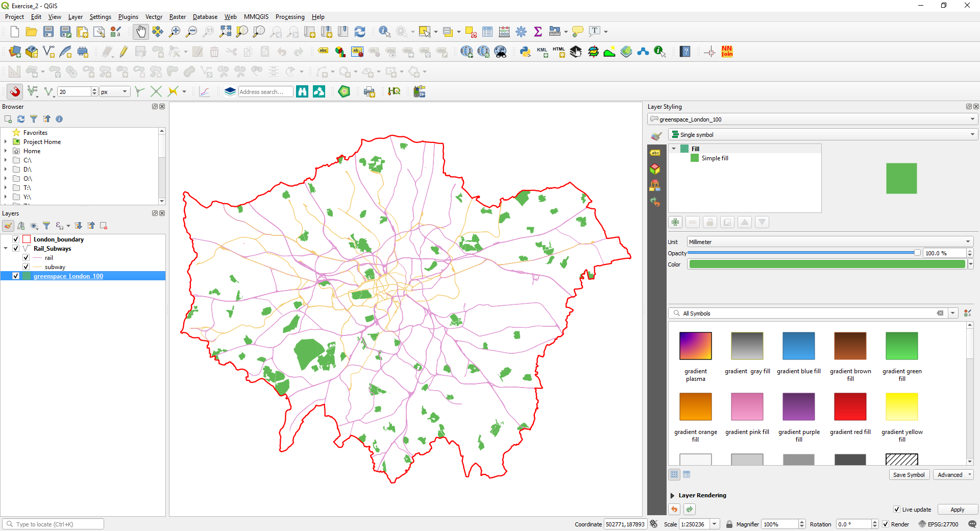980x531 pixels.
Task: Select the Pan Map hand tool
Action: [x=141, y=32]
